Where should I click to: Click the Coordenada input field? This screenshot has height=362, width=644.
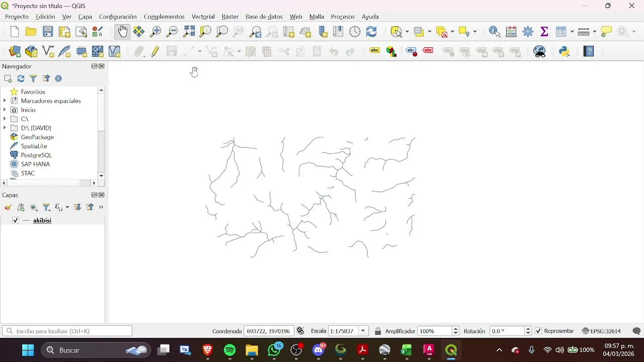tap(269, 331)
